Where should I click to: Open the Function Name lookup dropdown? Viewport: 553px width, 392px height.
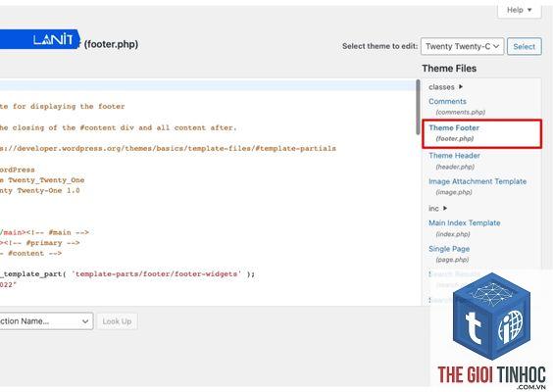coord(46,321)
